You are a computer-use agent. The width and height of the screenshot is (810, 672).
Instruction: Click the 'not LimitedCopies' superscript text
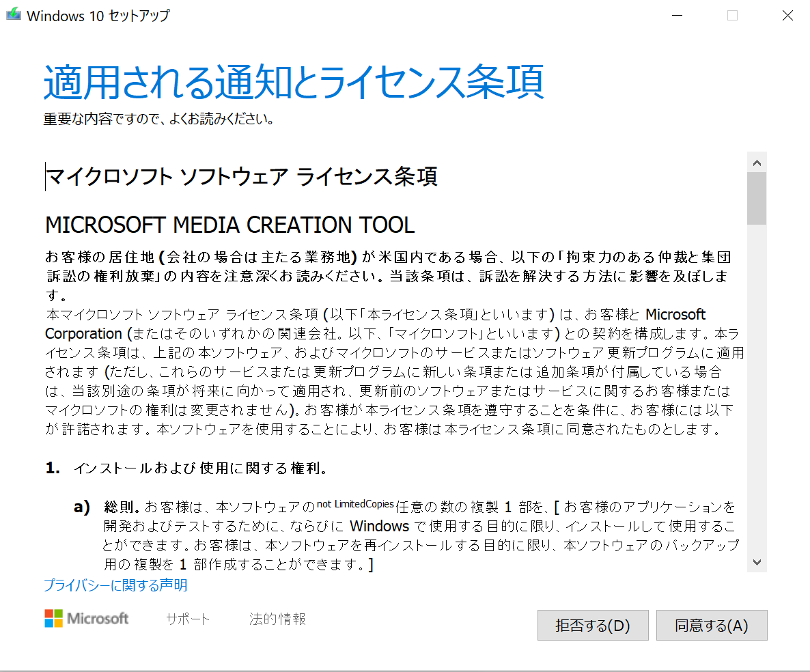click(x=355, y=503)
